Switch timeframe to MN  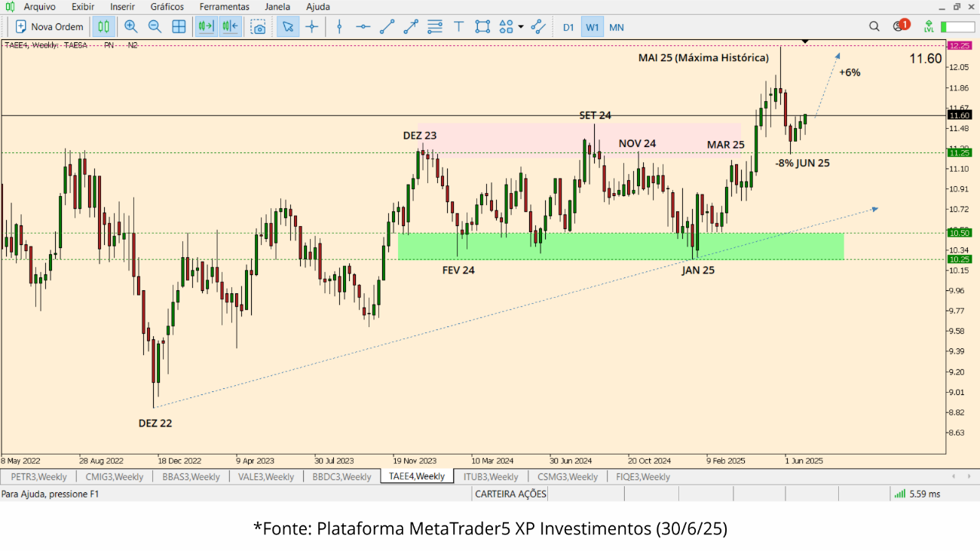617,27
